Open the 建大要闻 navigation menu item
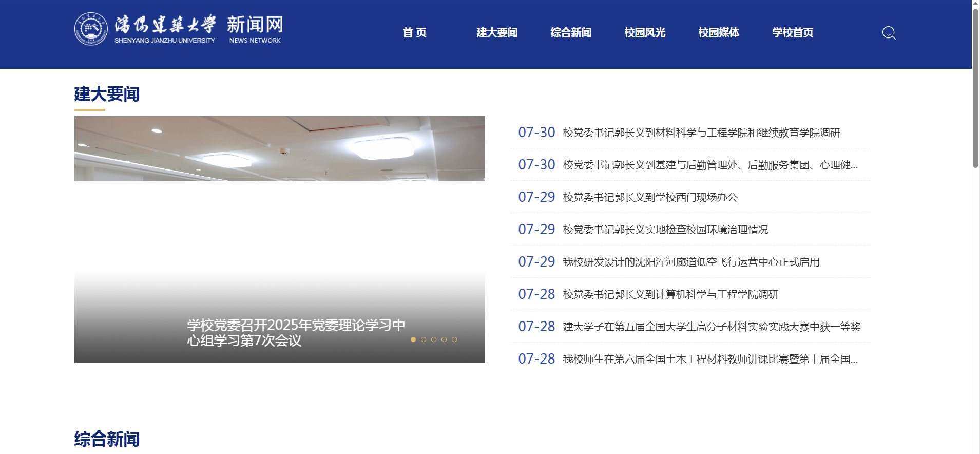Image resolution: width=980 pixels, height=454 pixels. [496, 33]
